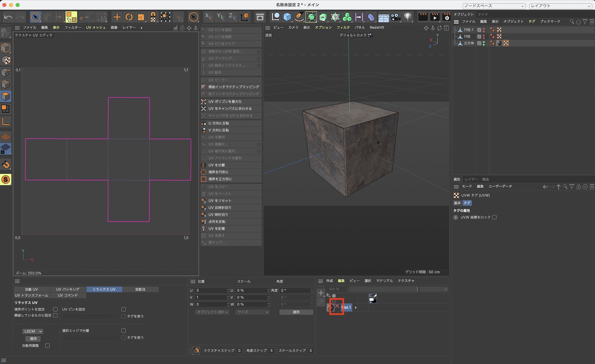595x364 pixels.
Task: Click the UV をリセット command
Action: (x=220, y=201)
